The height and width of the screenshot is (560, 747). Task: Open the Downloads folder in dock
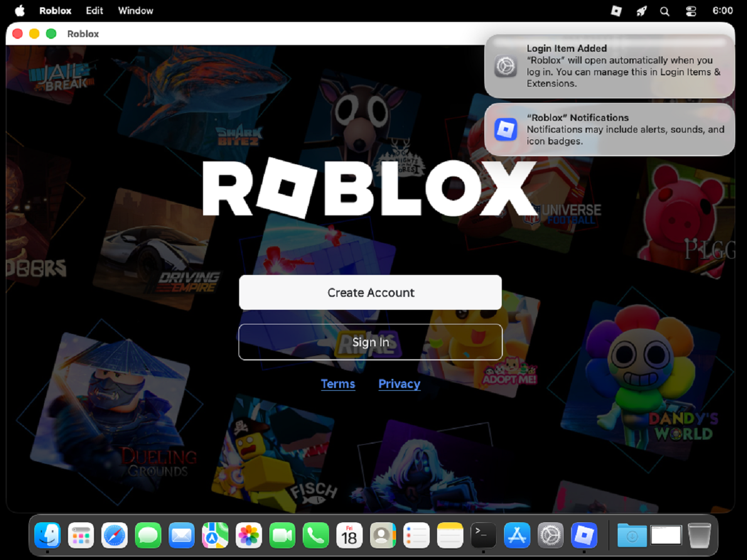coord(632,535)
